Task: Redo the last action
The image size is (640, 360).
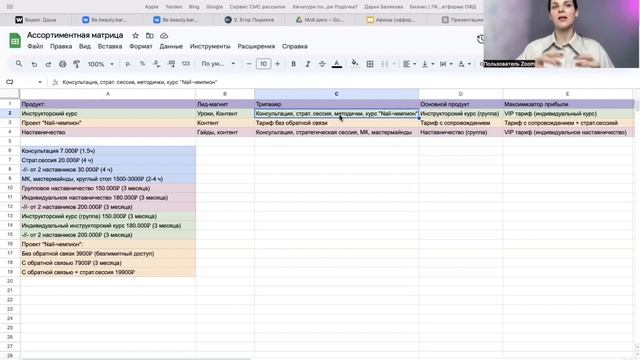Action: (x=48, y=64)
